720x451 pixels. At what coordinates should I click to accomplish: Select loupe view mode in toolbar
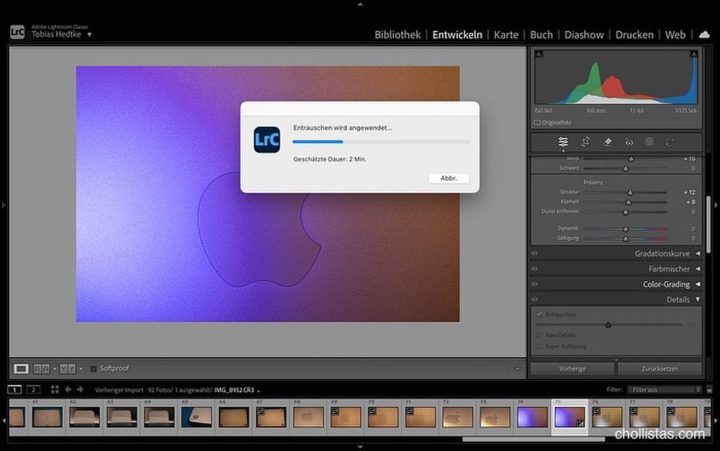[21, 368]
